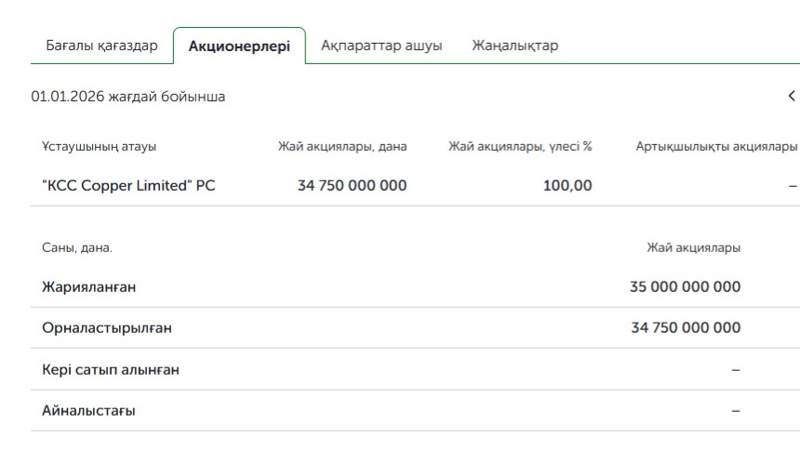Click the left chevron arrow beside the date
Screen dimensions: 800x450
[x=791, y=96]
